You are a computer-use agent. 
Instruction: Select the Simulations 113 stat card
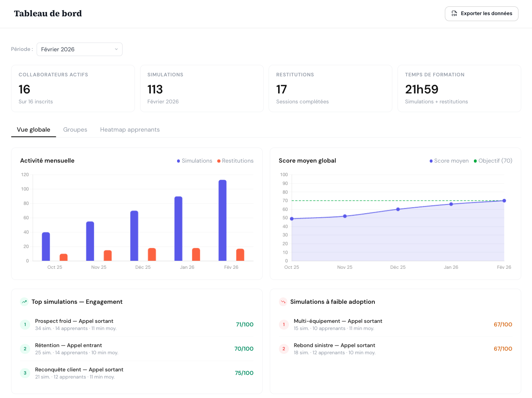tap(202, 88)
